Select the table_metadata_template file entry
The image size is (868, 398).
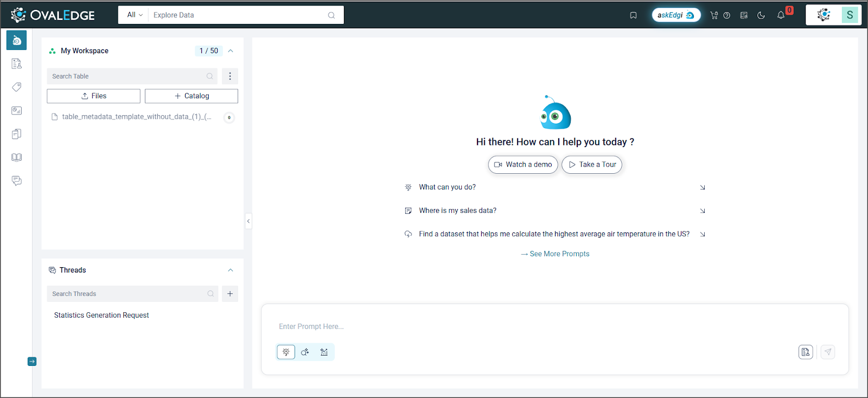click(137, 117)
